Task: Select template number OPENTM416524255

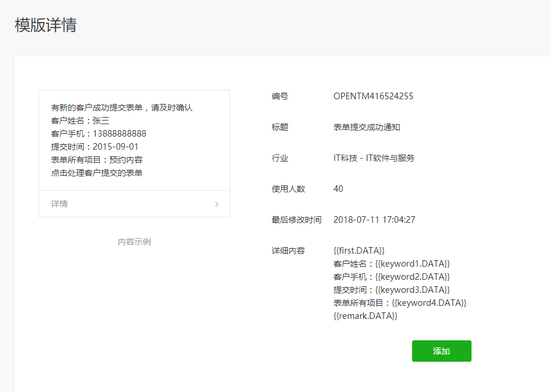Action: pos(373,96)
